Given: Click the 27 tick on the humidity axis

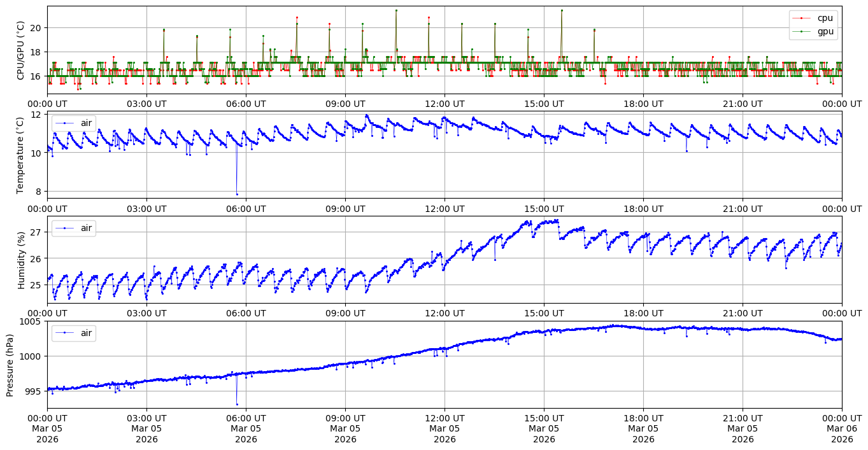Looking at the screenshot, I should (36, 232).
